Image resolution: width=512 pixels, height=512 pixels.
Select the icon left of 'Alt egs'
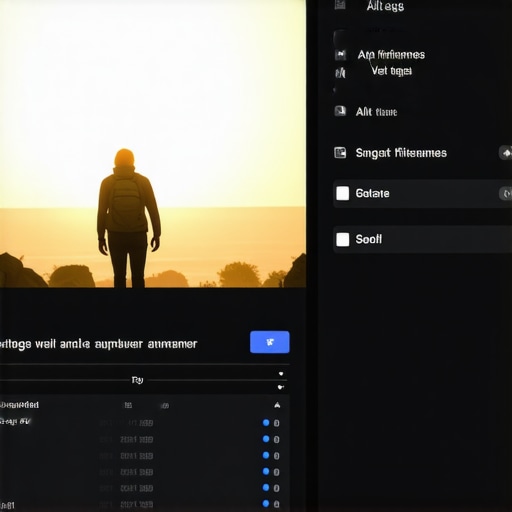click(x=340, y=5)
